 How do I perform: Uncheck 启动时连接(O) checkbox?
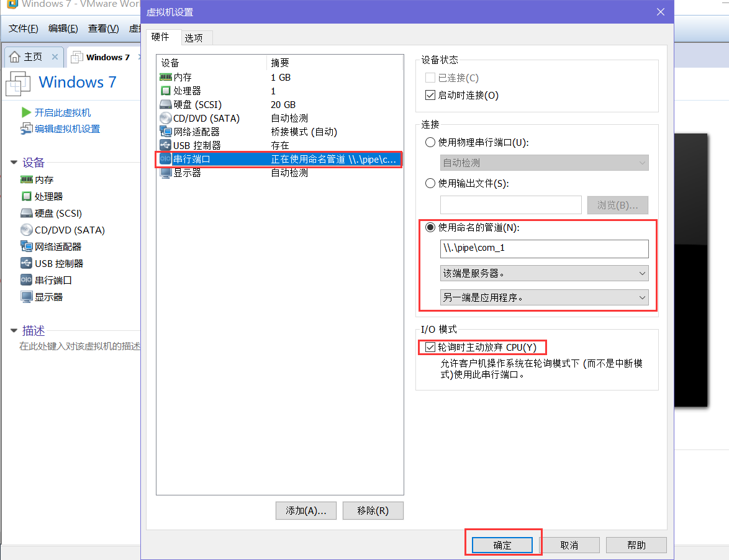[430, 95]
